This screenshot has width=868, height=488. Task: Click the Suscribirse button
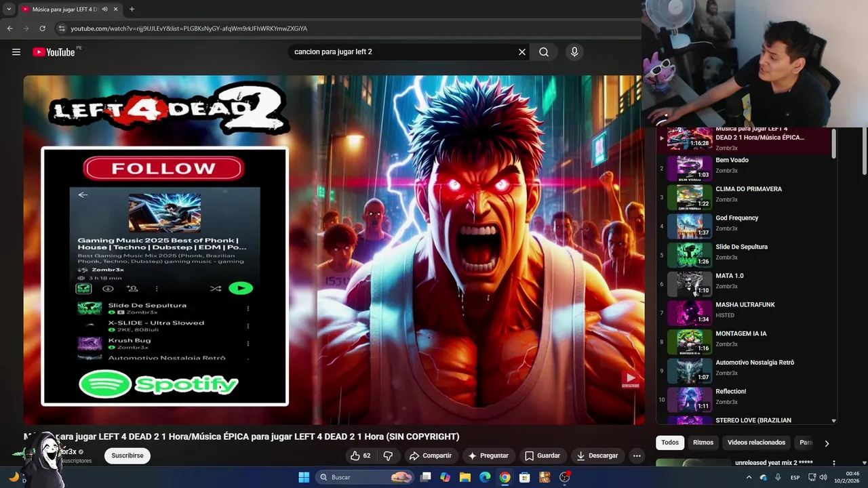[x=127, y=455]
